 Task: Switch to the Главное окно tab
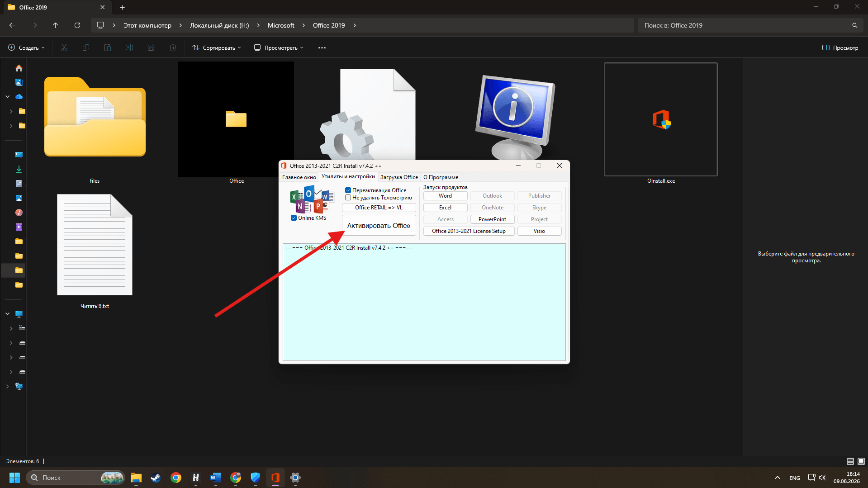click(299, 177)
